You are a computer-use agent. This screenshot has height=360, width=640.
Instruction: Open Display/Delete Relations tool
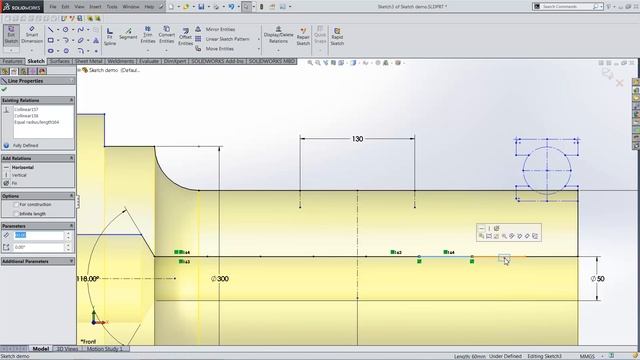278,35
